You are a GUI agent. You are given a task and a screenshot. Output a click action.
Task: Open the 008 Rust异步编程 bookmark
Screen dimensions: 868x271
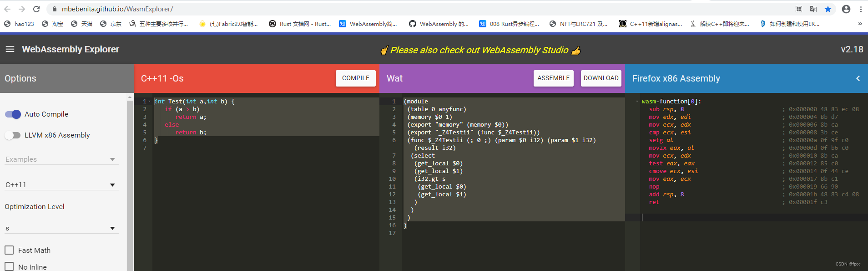tap(509, 24)
